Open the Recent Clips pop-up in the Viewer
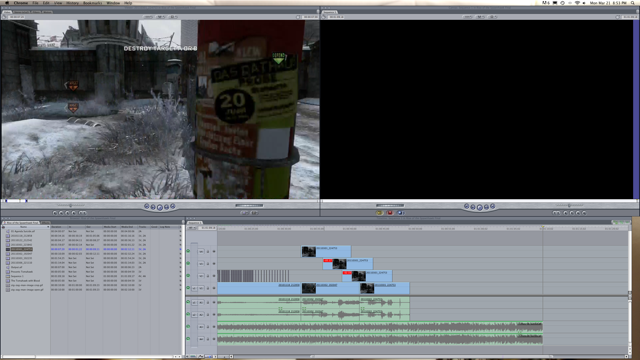This screenshot has width=640, height=360. tap(245, 213)
